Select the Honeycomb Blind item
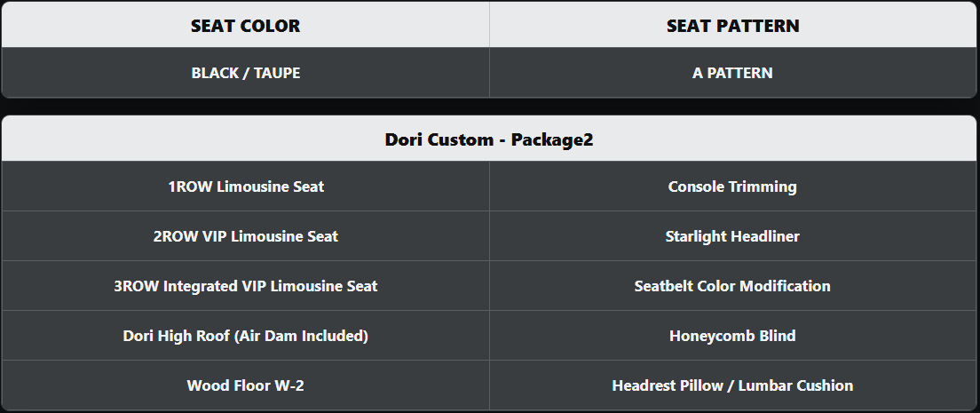 pyautogui.click(x=732, y=336)
